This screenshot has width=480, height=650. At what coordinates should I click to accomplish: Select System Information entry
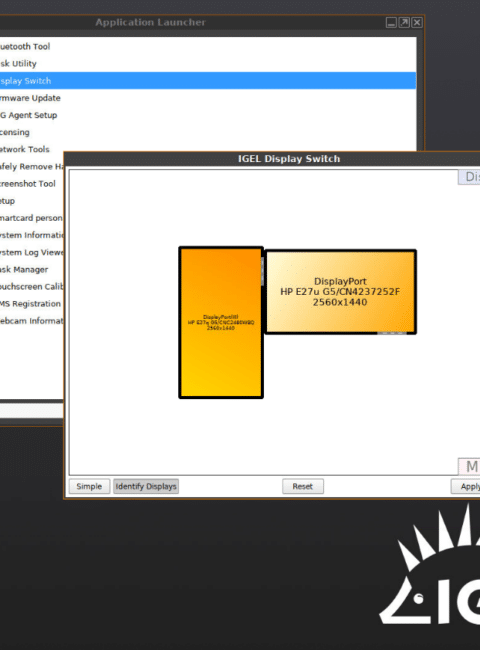[32, 235]
